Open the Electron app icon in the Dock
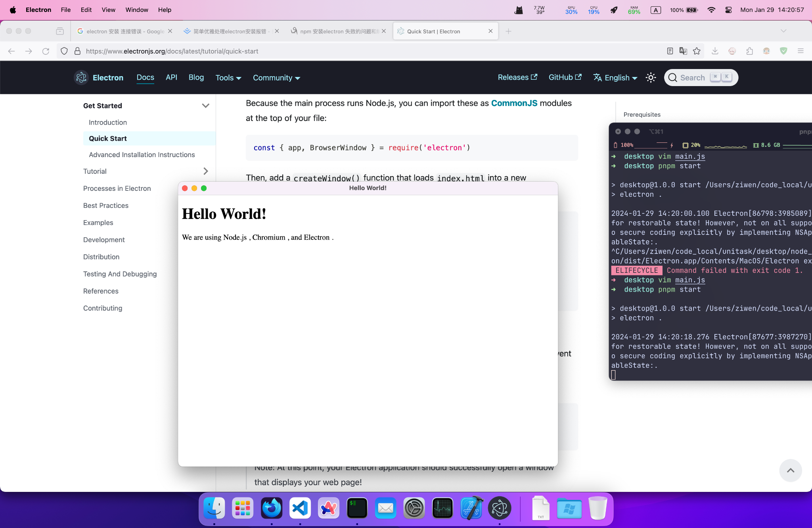 click(x=499, y=508)
